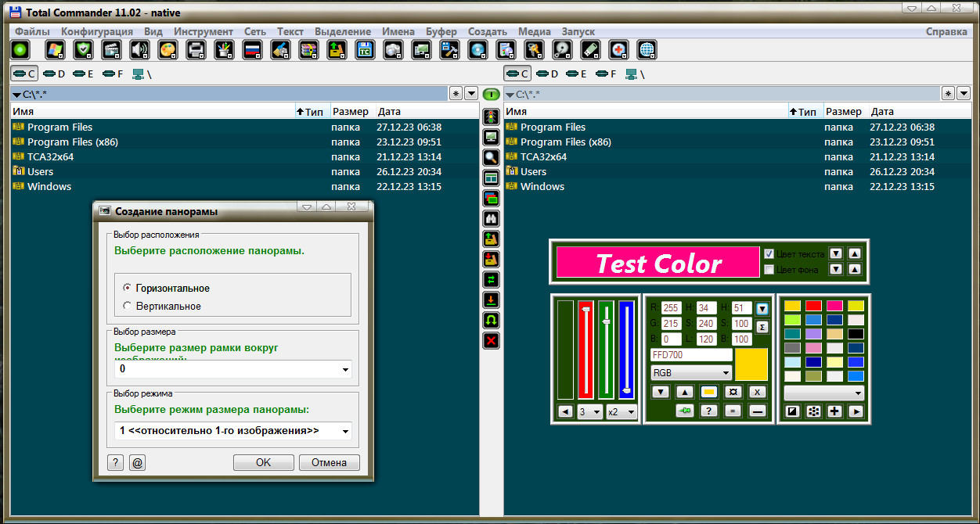The image size is (980, 524).
Task: Click the red X icon in the middle bar
Action: pyautogui.click(x=491, y=341)
